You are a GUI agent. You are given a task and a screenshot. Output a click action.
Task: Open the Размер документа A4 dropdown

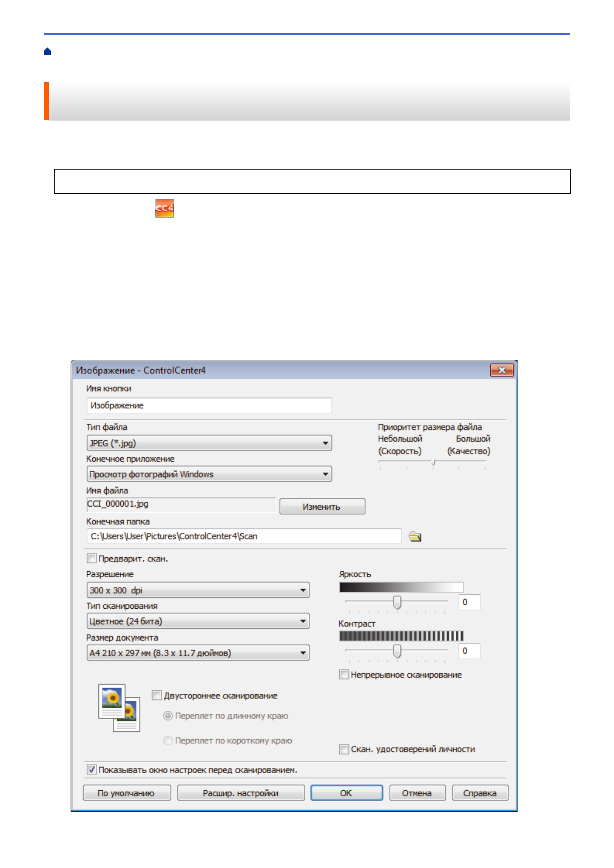click(x=198, y=653)
